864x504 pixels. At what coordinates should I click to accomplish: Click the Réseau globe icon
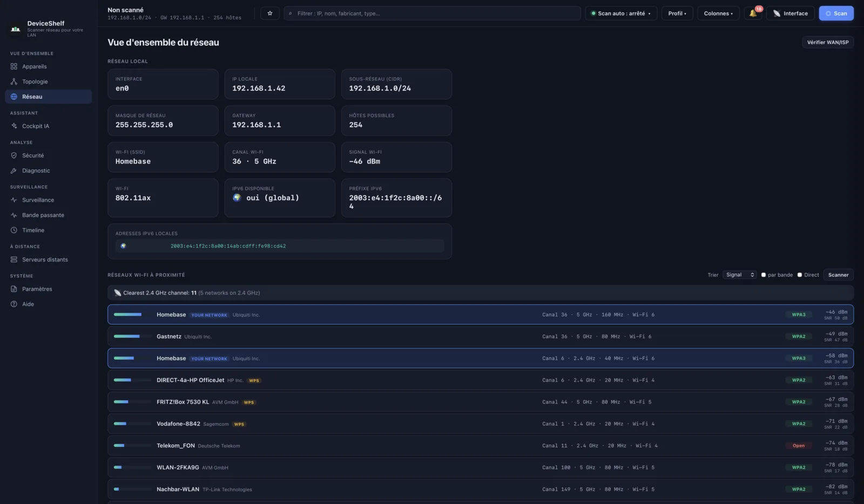pos(14,97)
